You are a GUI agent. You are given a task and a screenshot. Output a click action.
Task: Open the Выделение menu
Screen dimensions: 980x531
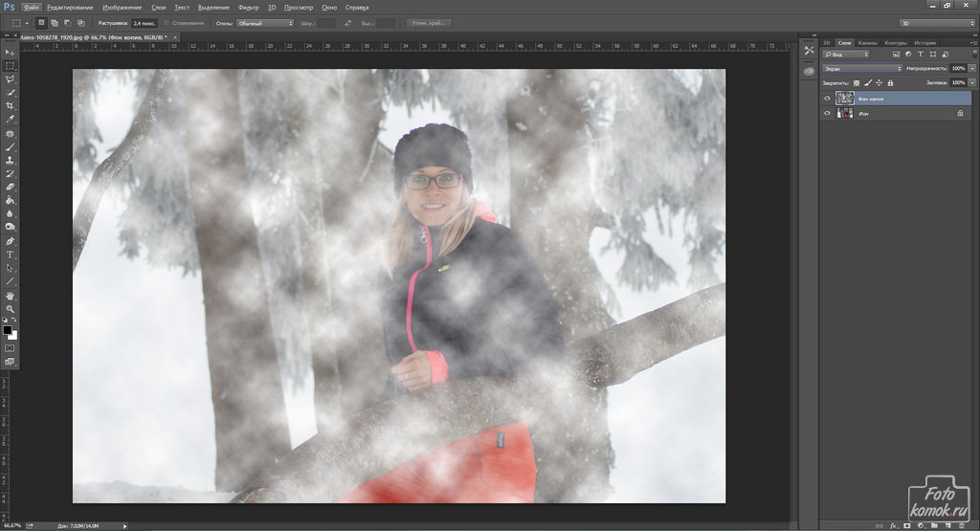click(213, 8)
